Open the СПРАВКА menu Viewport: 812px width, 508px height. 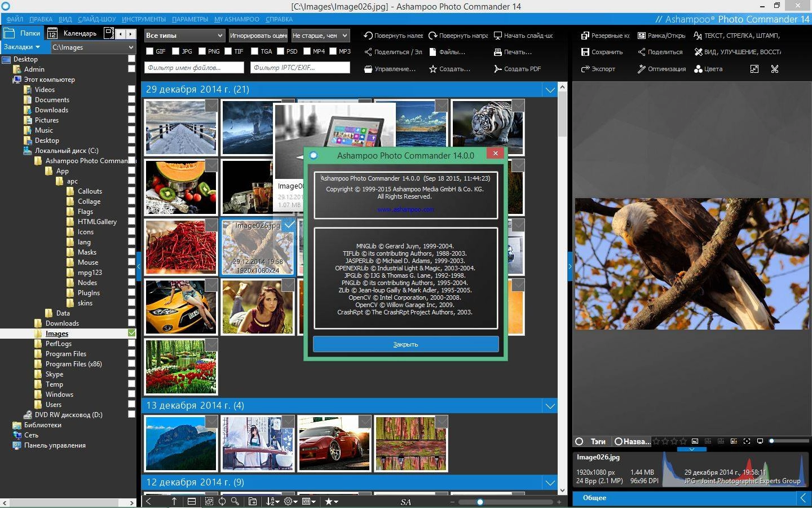point(279,19)
